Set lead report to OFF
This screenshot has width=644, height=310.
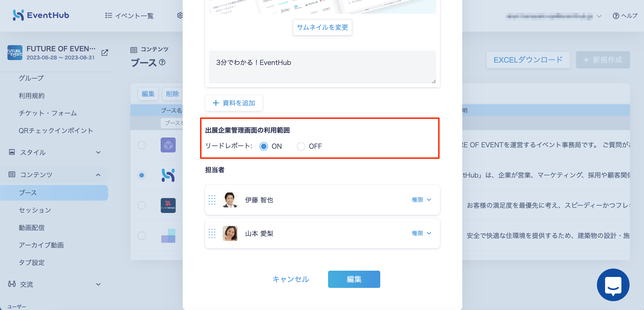[x=301, y=146]
